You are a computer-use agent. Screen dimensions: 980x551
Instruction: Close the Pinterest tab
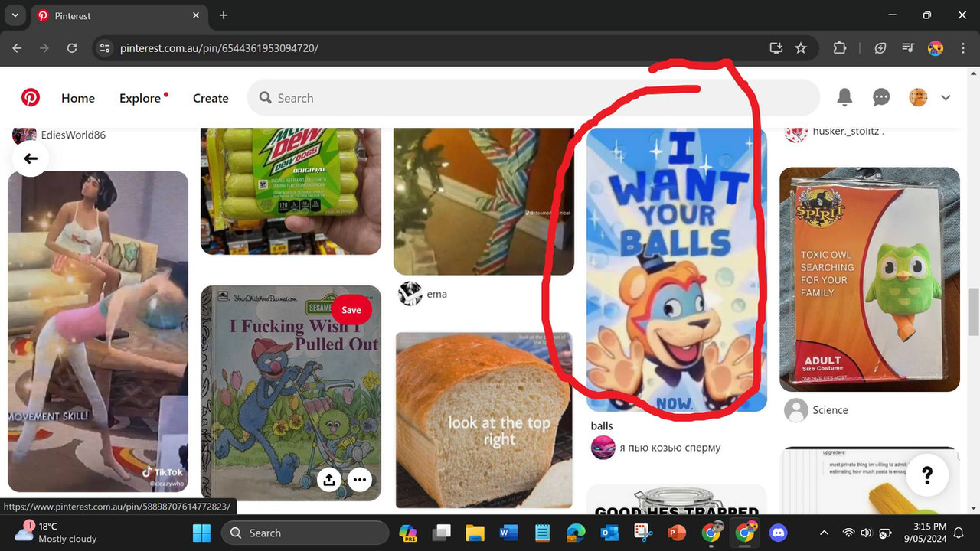click(x=196, y=15)
